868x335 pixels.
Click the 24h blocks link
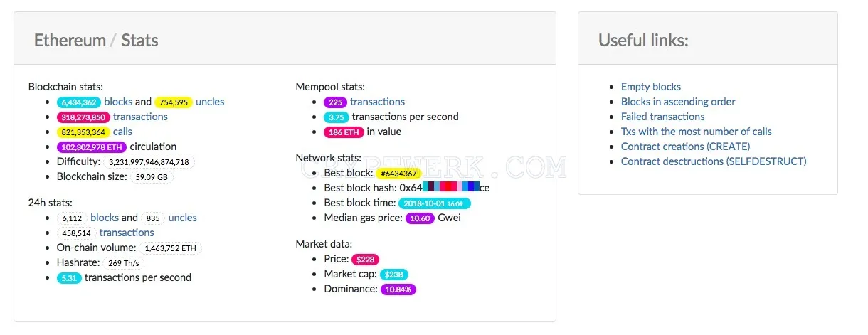click(105, 218)
